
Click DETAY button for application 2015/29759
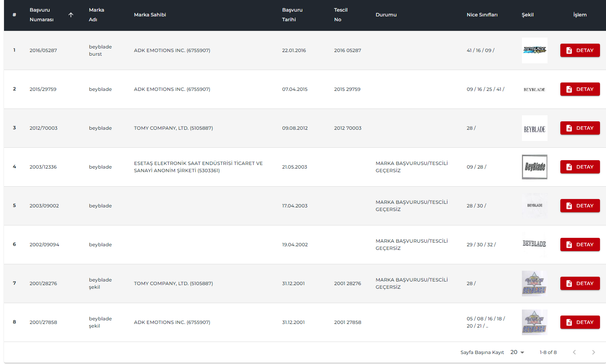(580, 89)
